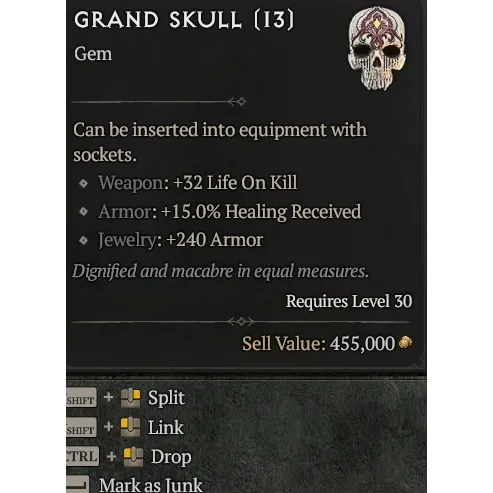Viewport: 493px width, 493px height.
Task: Select the Link action label
Action: (166, 427)
